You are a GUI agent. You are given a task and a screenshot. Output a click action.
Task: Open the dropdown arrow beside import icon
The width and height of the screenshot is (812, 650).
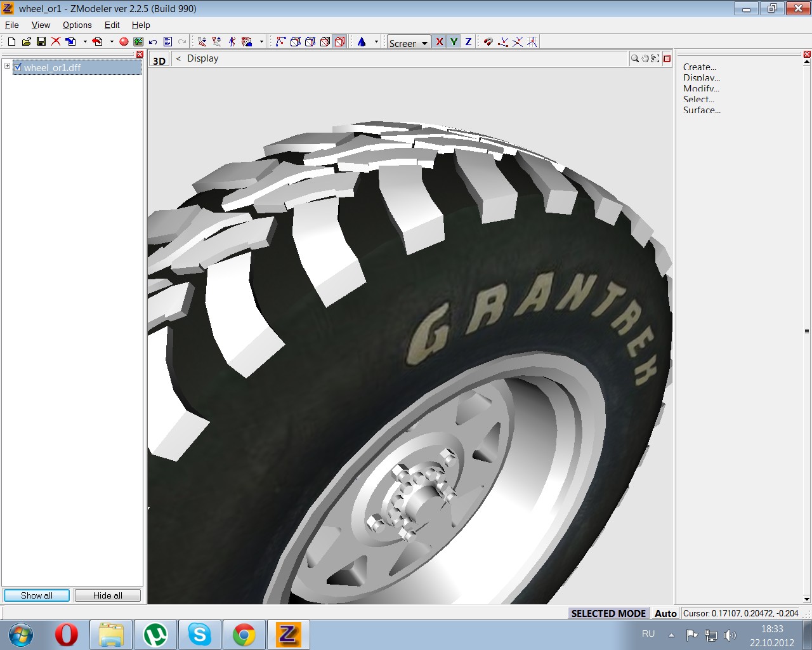[x=85, y=42]
